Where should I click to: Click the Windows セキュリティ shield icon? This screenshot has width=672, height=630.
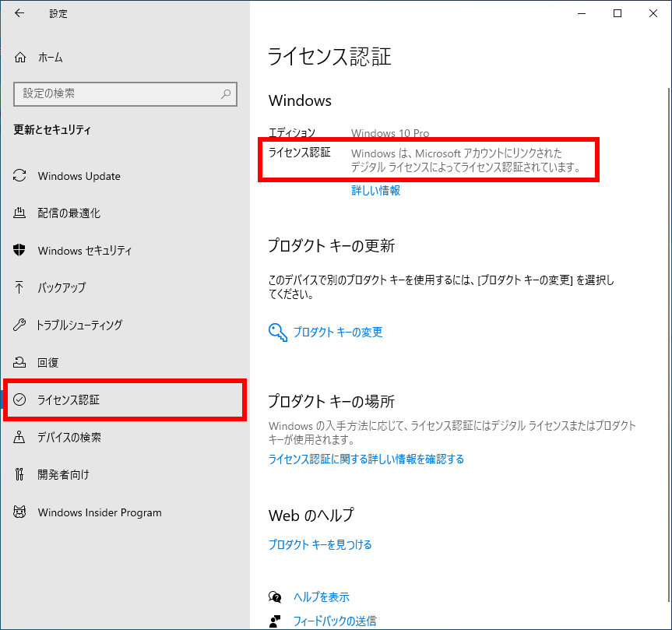tap(19, 250)
